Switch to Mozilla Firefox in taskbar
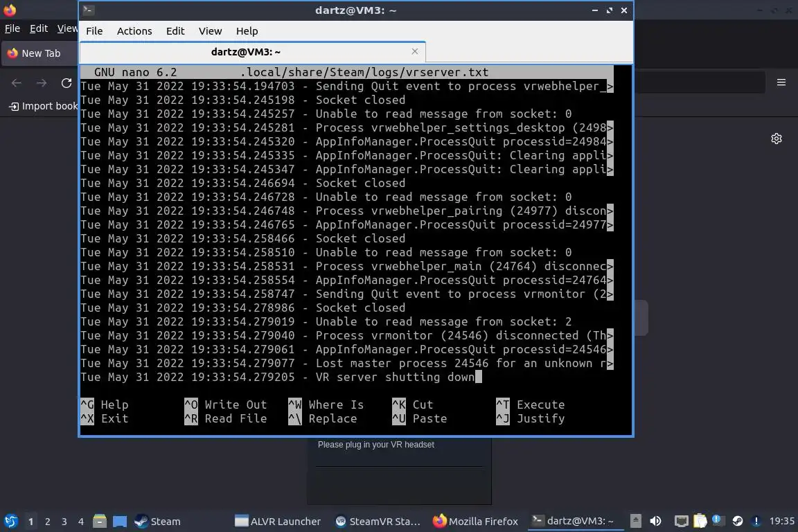 click(x=475, y=522)
